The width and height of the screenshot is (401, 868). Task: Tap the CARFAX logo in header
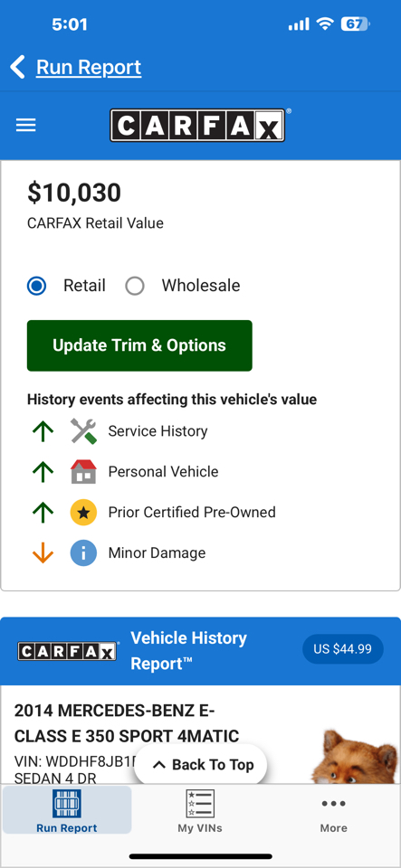point(197,125)
